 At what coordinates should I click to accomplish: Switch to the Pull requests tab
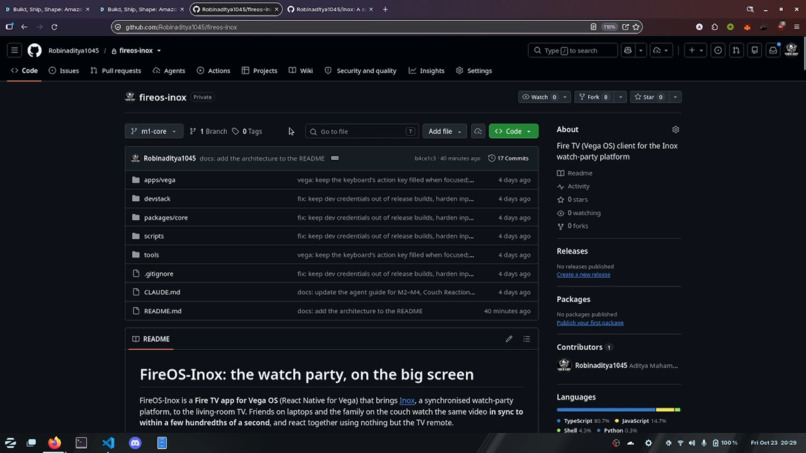[x=116, y=70]
